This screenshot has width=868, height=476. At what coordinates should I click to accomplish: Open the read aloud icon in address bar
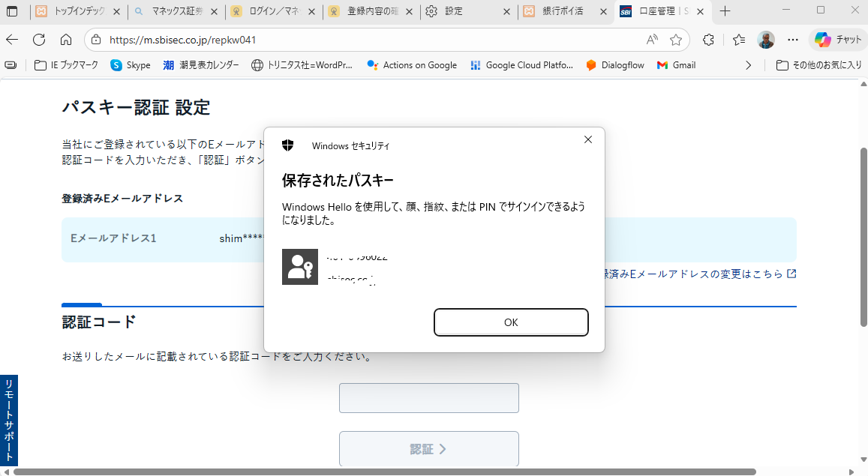(652, 40)
